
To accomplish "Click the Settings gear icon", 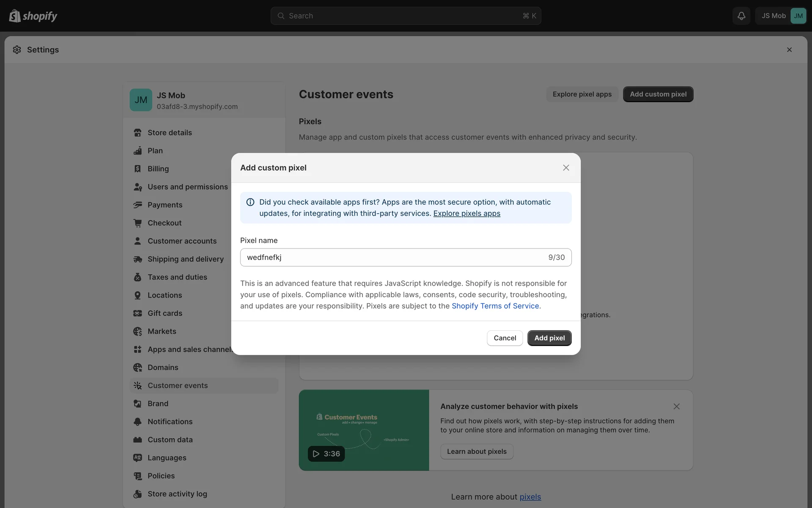I will tap(17, 50).
